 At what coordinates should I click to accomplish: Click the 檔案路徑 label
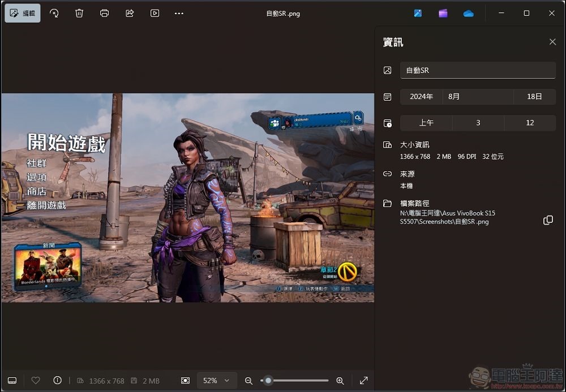pos(415,203)
